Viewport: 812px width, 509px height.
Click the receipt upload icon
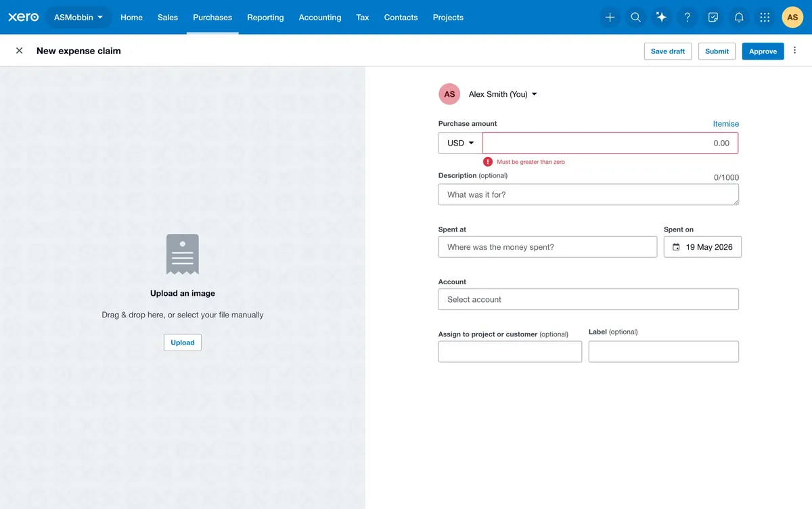(183, 255)
